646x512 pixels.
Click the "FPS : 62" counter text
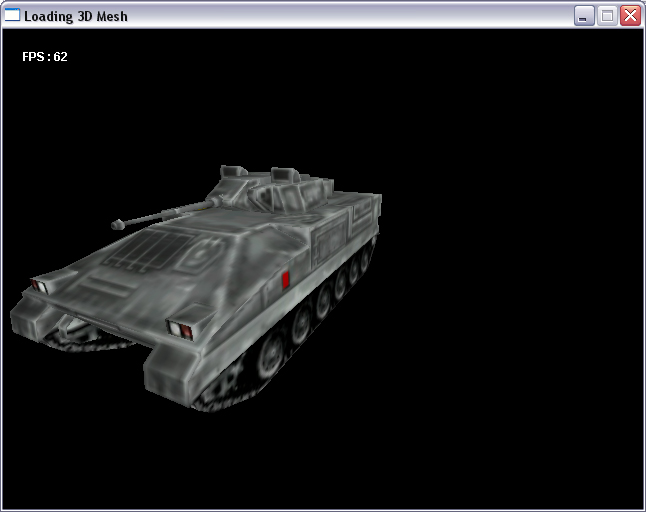[x=45, y=57]
